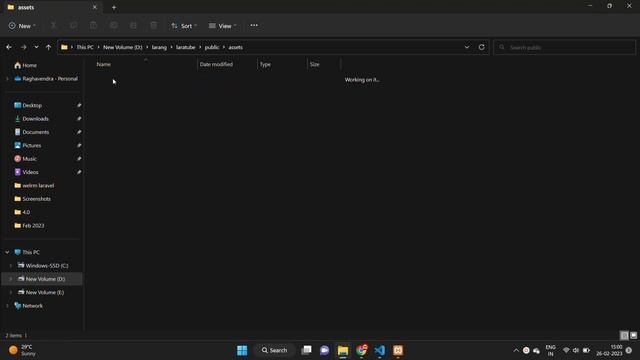Open the Chat app on the taskbar
Screen dimensions: 640x360
324,350
